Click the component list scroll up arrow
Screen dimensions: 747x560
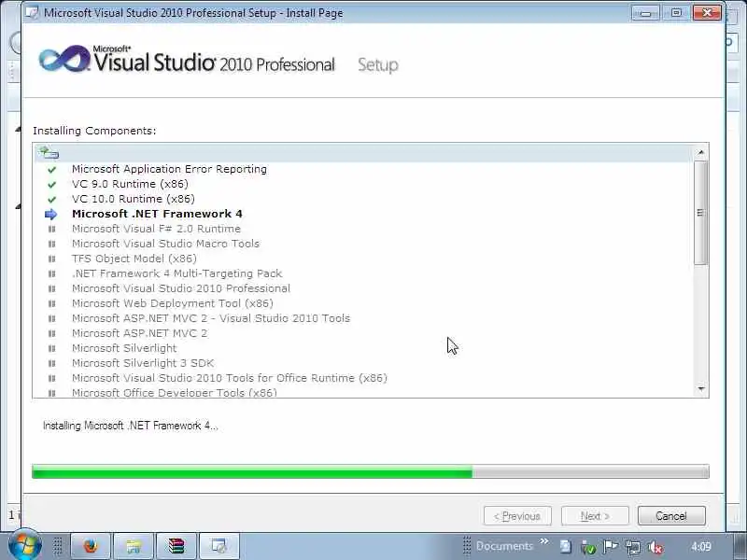701,152
